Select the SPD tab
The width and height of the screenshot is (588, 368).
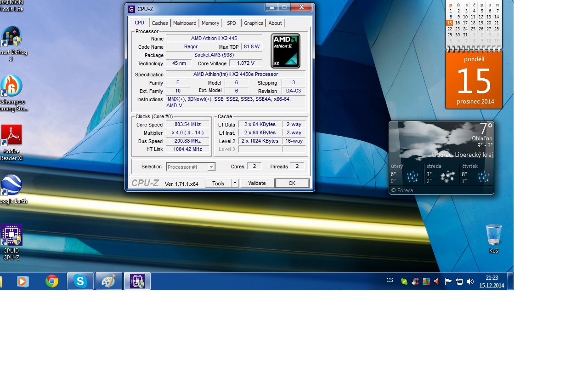point(232,23)
